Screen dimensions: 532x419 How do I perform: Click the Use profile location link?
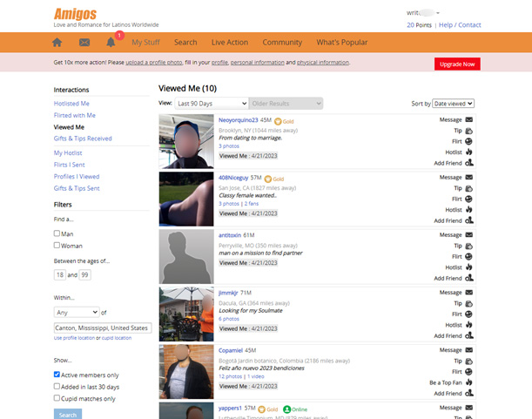74,338
